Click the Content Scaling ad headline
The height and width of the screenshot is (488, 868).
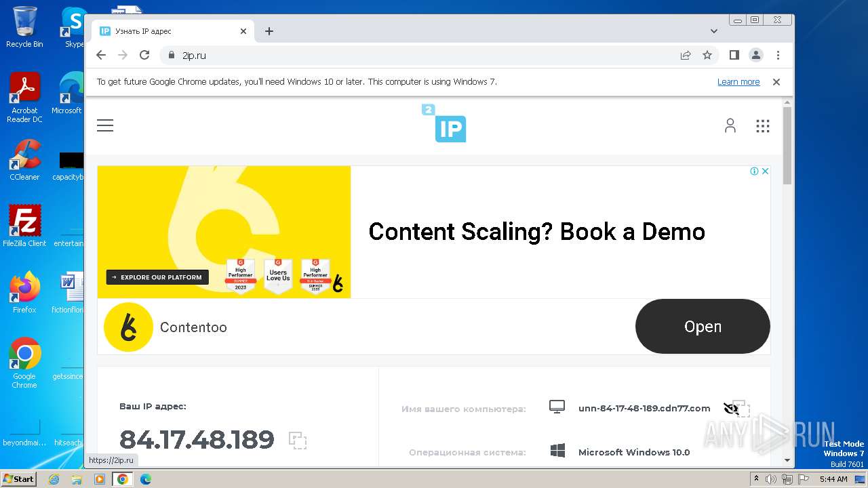point(536,232)
